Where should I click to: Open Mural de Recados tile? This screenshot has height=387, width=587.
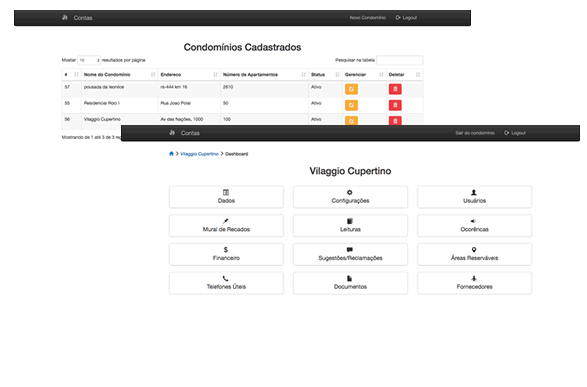pos(226,225)
